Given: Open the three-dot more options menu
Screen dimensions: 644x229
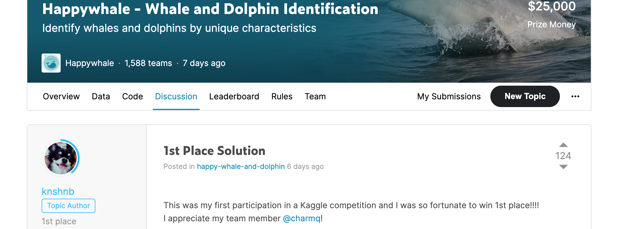Looking at the screenshot, I should [575, 96].
